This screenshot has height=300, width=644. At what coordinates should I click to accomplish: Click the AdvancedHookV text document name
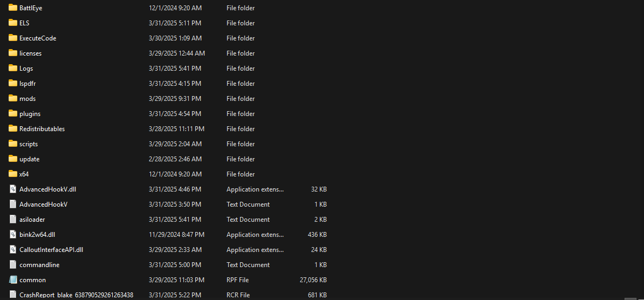pos(43,204)
